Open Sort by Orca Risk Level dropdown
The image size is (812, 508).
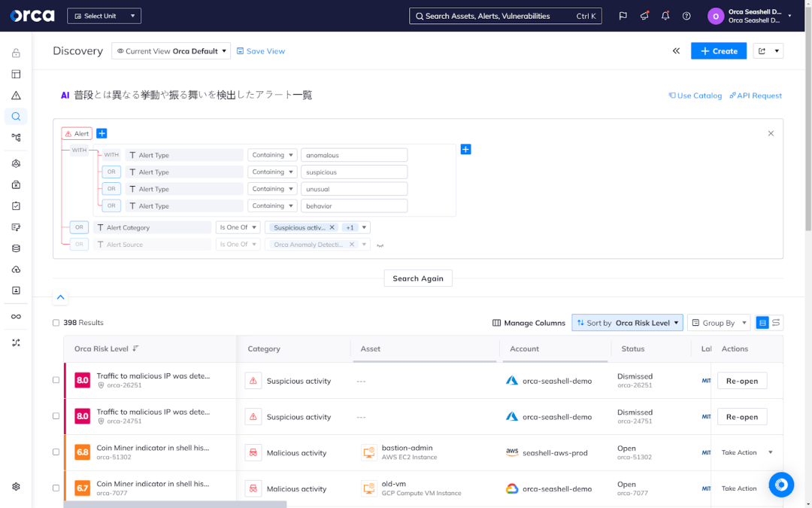tap(627, 323)
